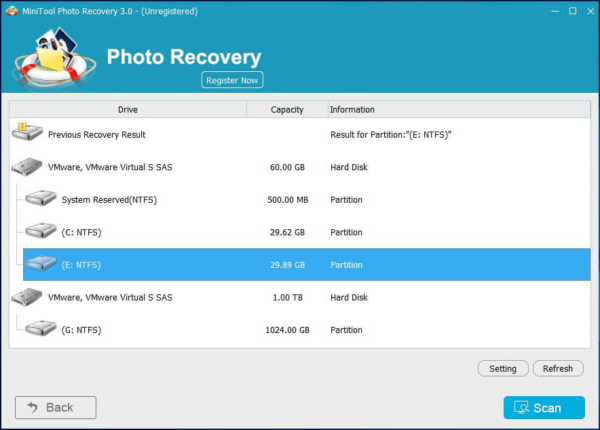
Task: Open the Setting dialog
Action: [503, 368]
